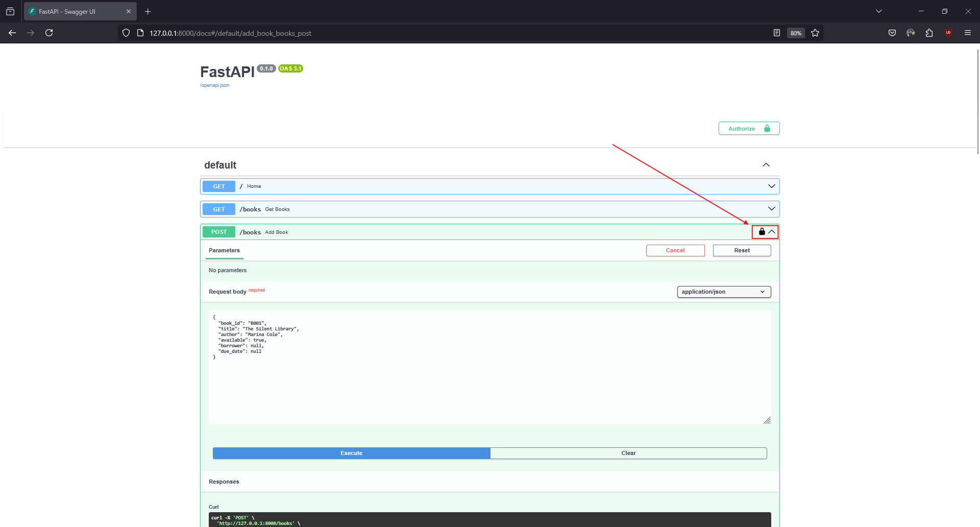Open the extensions puzzle-piece icon
Viewport: 980px width, 527px height.
[x=929, y=33]
